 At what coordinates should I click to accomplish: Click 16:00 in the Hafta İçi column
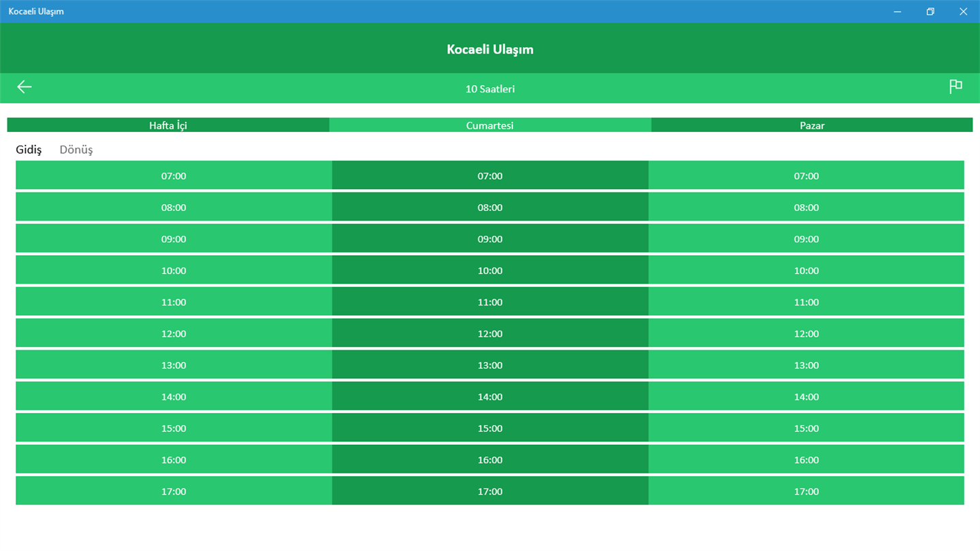(174, 460)
